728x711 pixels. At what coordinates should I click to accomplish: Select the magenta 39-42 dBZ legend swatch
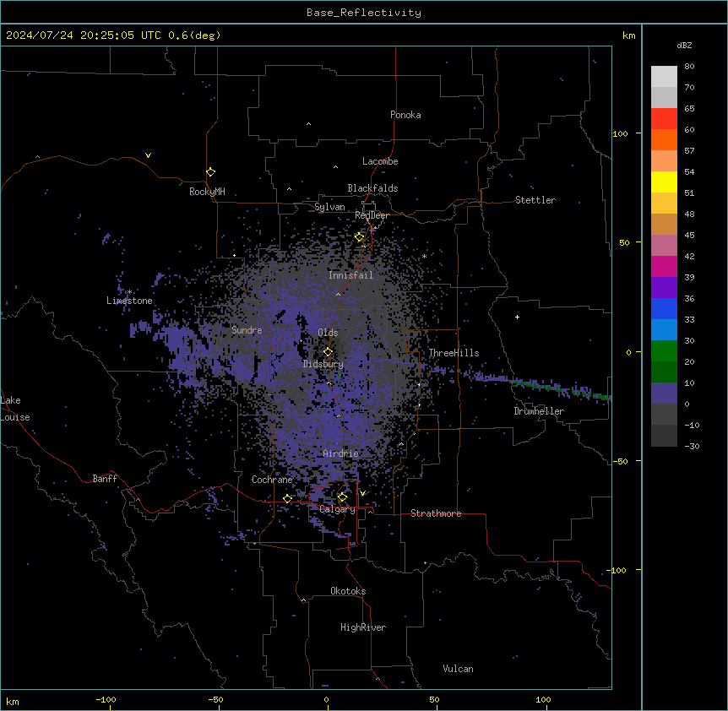point(664,266)
